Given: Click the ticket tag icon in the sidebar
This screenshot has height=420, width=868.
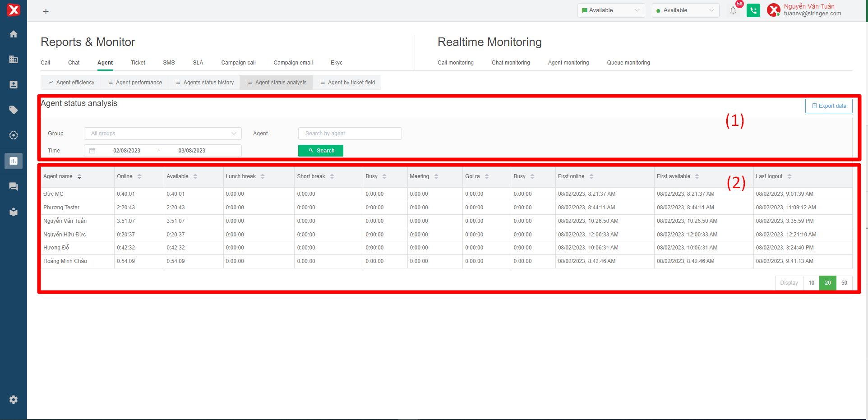Looking at the screenshot, I should click(x=14, y=110).
